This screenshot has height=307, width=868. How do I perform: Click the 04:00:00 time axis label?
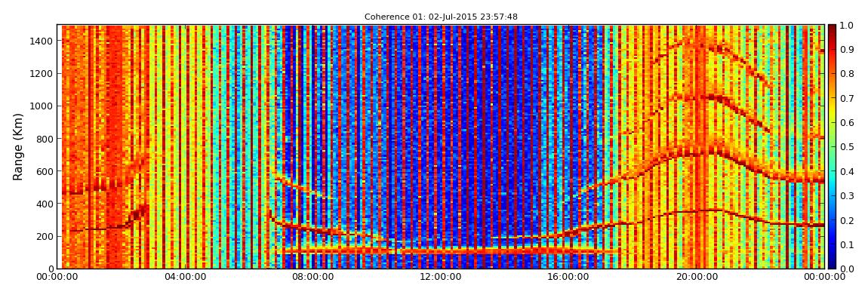pos(184,277)
